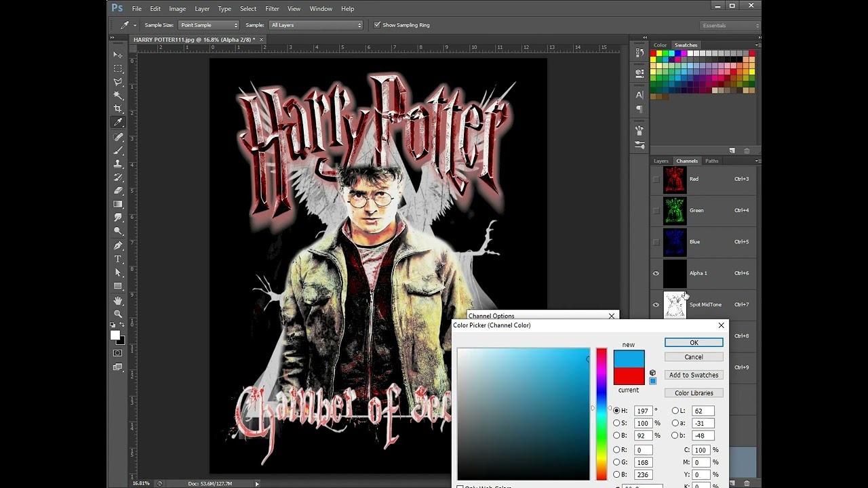This screenshot has height=488, width=868.
Task: Select the R red radio button
Action: click(616, 450)
